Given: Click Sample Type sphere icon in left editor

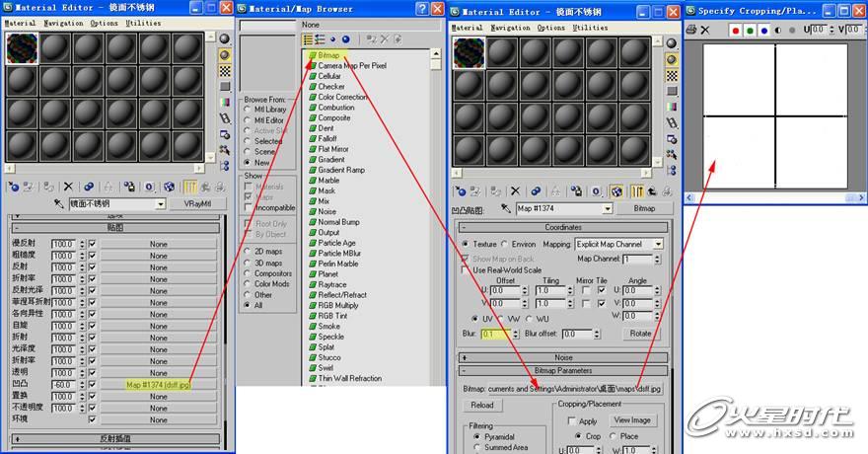Looking at the screenshot, I should (224, 38).
